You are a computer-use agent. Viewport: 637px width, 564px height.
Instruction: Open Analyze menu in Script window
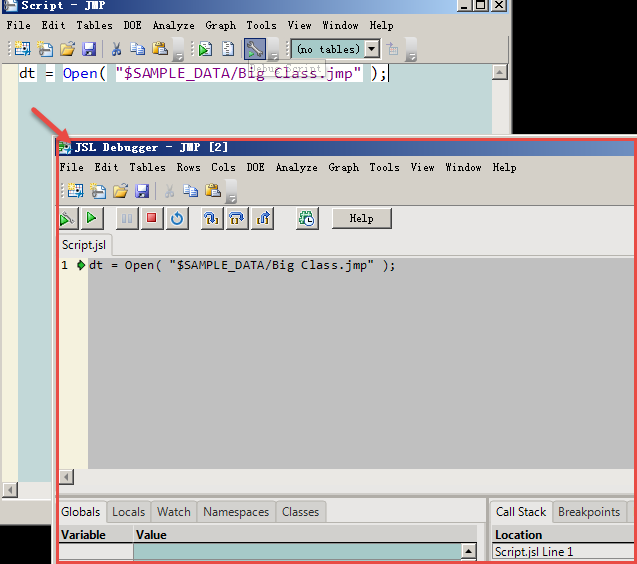coord(173,25)
